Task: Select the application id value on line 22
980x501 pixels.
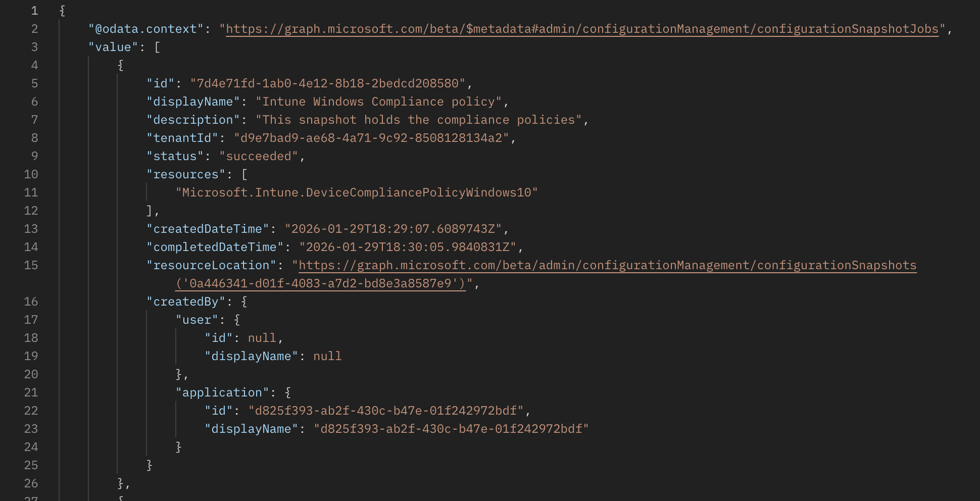Action: pyautogui.click(x=386, y=411)
